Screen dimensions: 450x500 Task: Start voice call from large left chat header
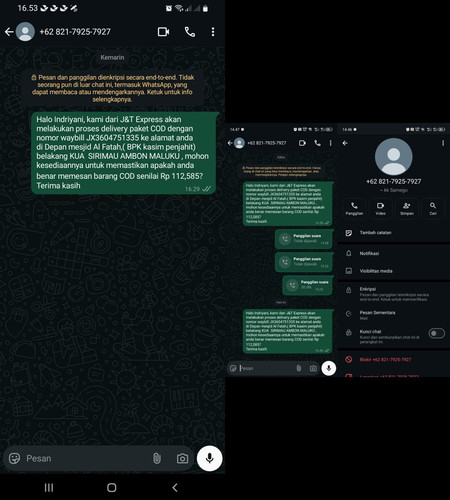click(190, 32)
